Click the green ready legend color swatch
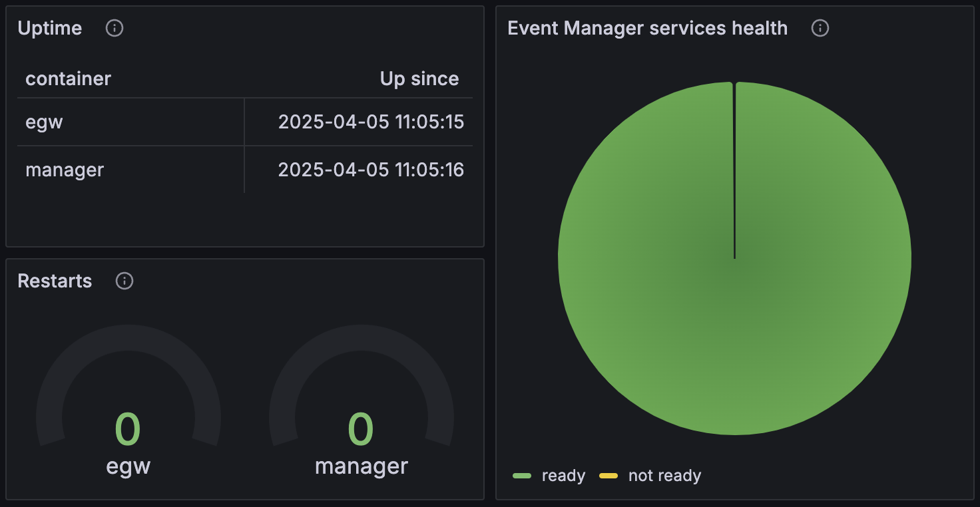Viewport: 980px width, 507px height. click(x=522, y=476)
